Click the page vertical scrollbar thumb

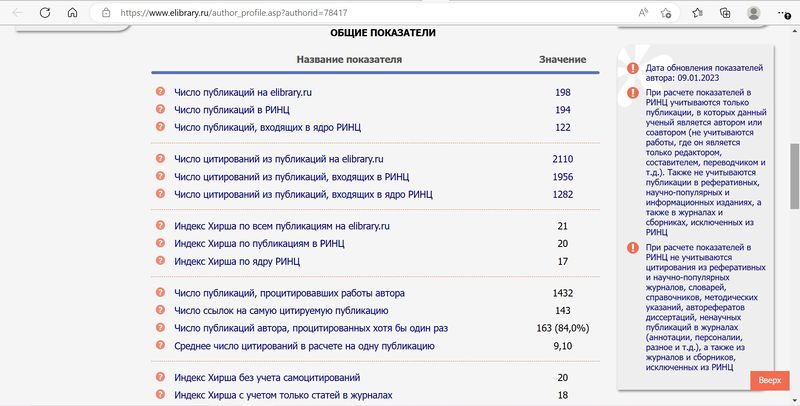[794, 176]
